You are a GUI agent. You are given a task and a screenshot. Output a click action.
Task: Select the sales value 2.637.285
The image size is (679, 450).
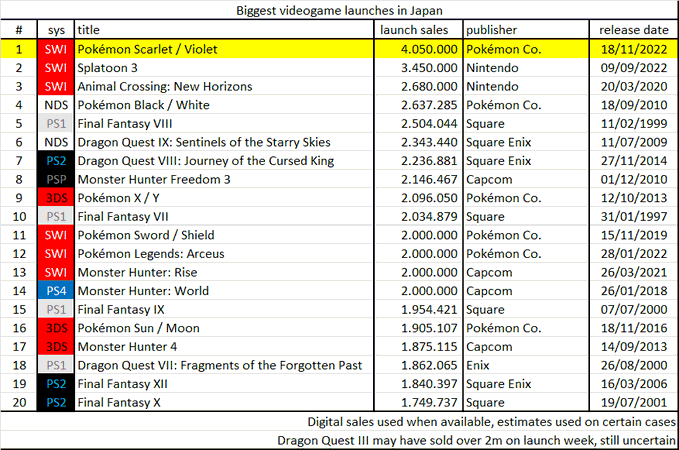tap(429, 105)
